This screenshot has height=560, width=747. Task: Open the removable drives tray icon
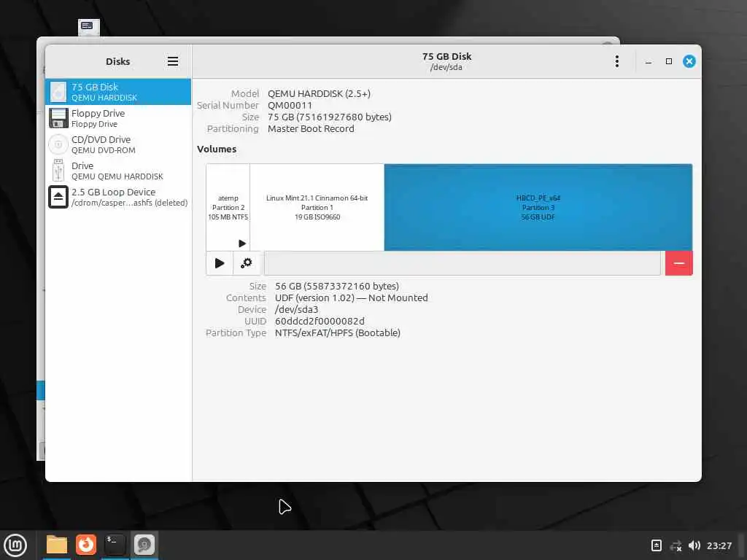click(x=656, y=545)
